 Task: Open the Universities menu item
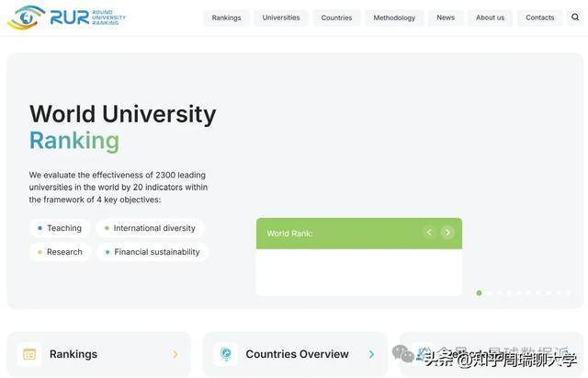pyautogui.click(x=281, y=17)
